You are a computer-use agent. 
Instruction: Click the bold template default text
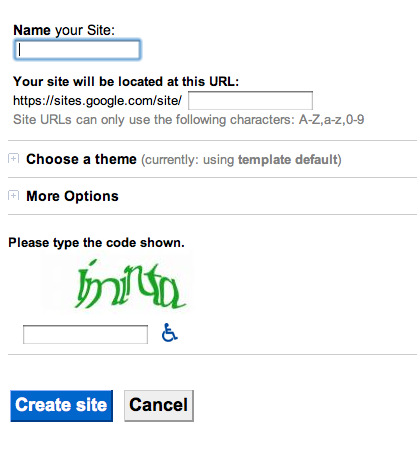coord(288,160)
